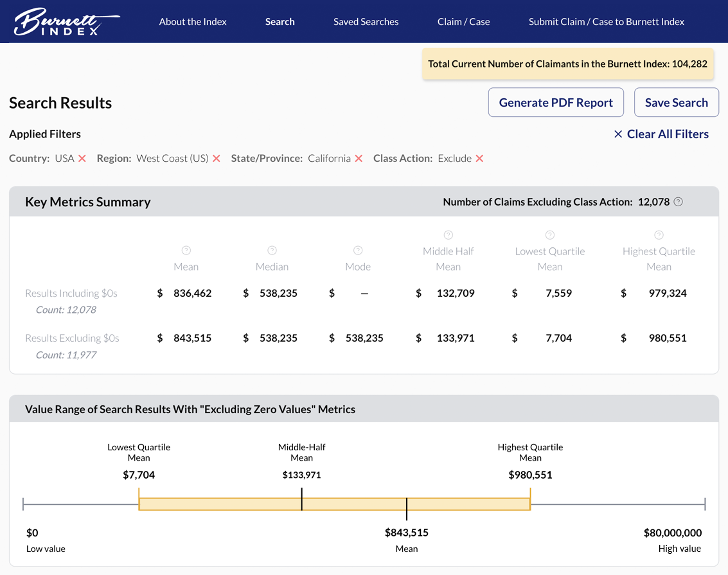Switch to the Saved Searches section
Screen dimensions: 728x575
(x=366, y=21)
